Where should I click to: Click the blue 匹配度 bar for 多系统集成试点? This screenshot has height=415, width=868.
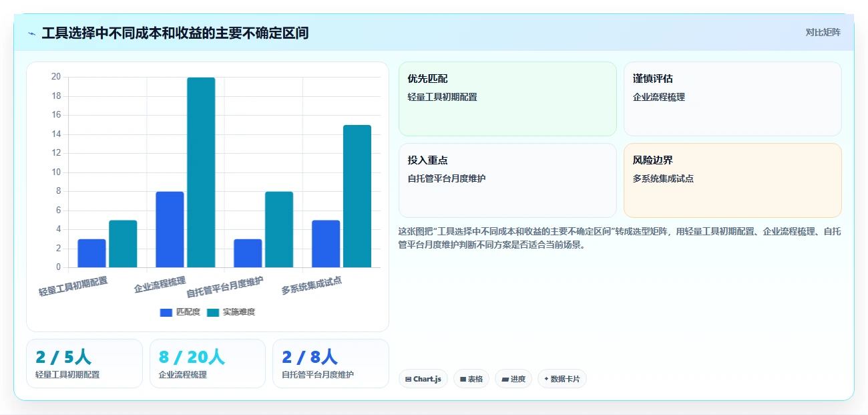tap(326, 244)
